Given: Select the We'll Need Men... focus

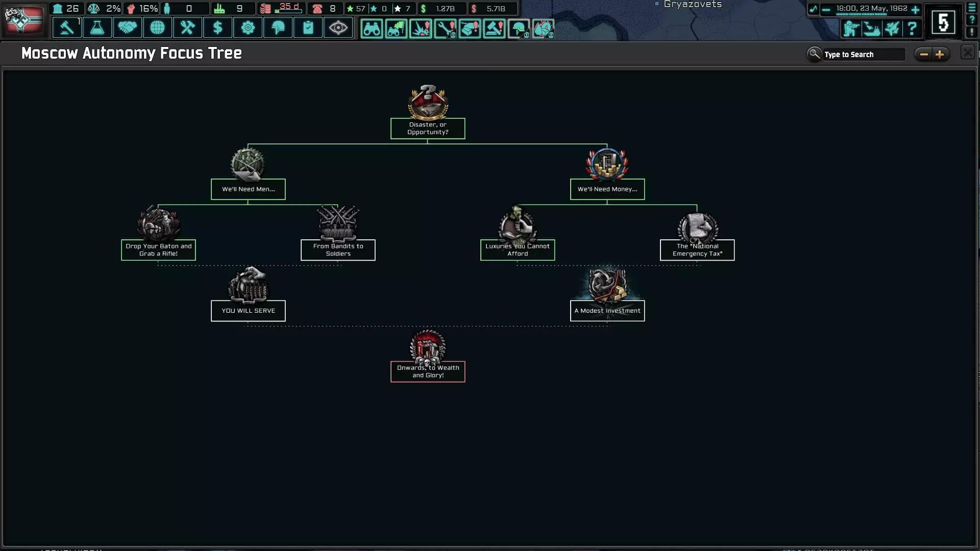Looking at the screenshot, I should [x=248, y=189].
